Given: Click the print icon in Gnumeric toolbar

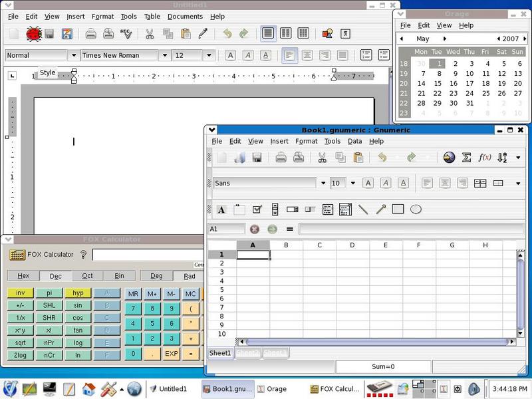Looking at the screenshot, I should [281, 158].
